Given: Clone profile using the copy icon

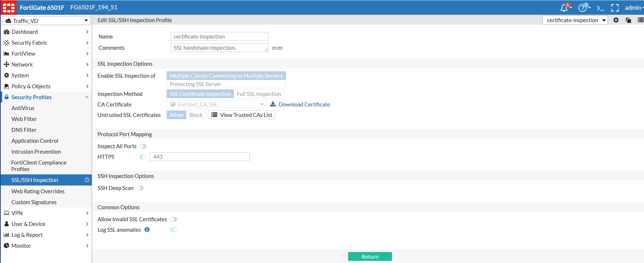Looking at the screenshot, I should [628, 20].
